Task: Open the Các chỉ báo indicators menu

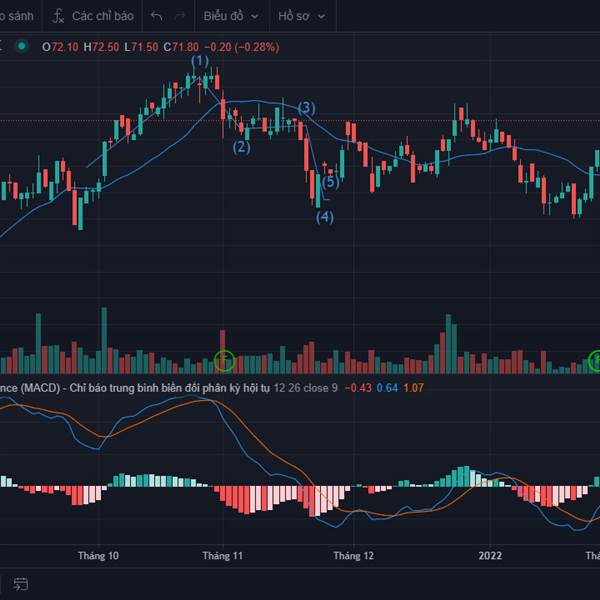Action: coord(102,16)
